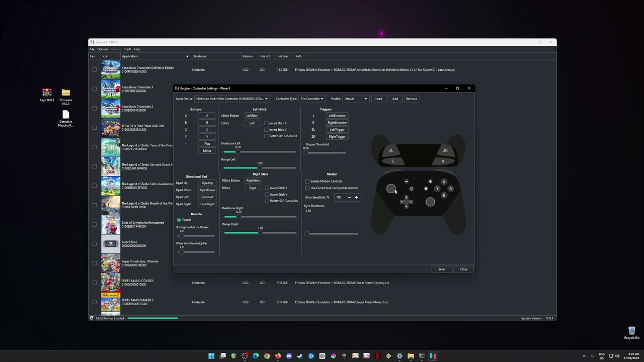Enable Invert Stick X for Right Stick

(267, 188)
